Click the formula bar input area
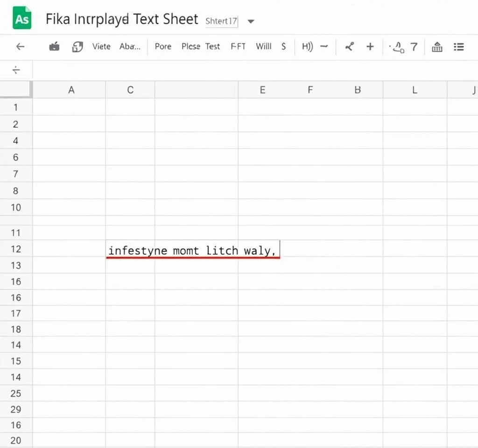Viewport: 478px width, 448px height. click(x=255, y=70)
